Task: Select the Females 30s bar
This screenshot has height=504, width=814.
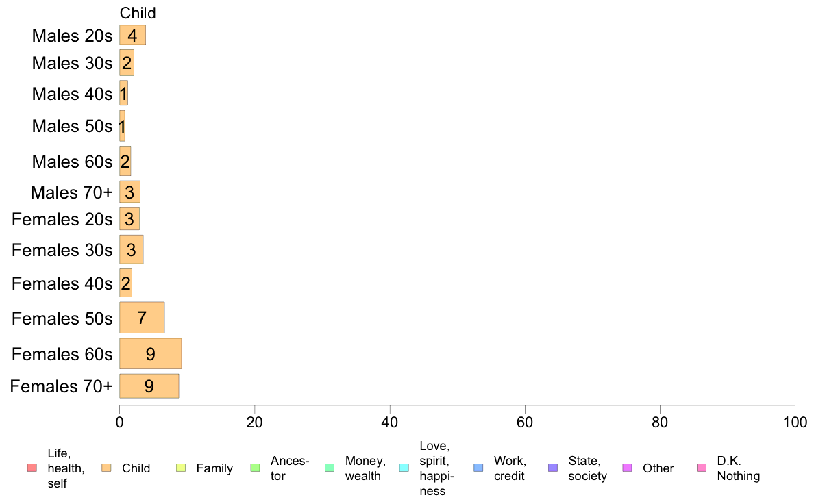Action: point(132,250)
